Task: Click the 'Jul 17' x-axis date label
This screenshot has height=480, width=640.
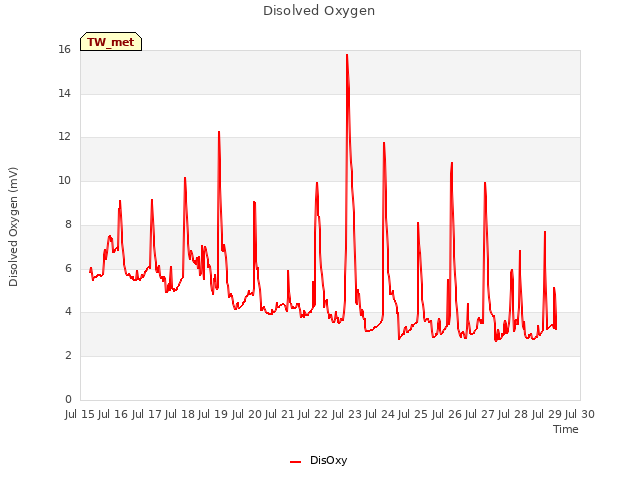Action: click(147, 414)
